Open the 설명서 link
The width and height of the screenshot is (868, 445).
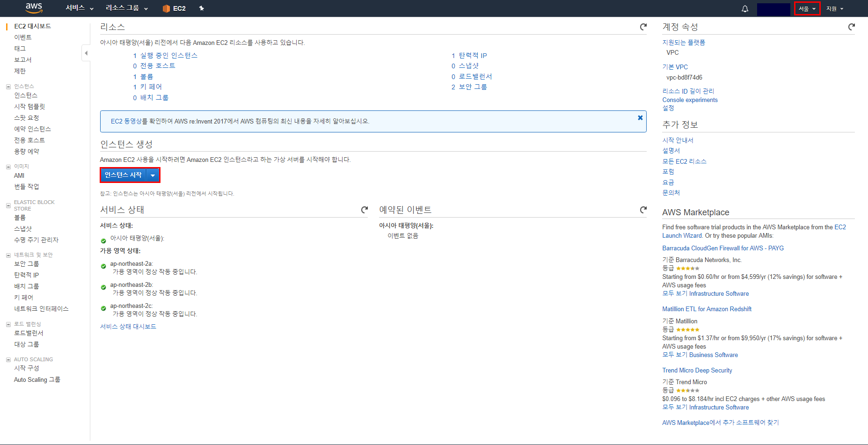(x=671, y=151)
